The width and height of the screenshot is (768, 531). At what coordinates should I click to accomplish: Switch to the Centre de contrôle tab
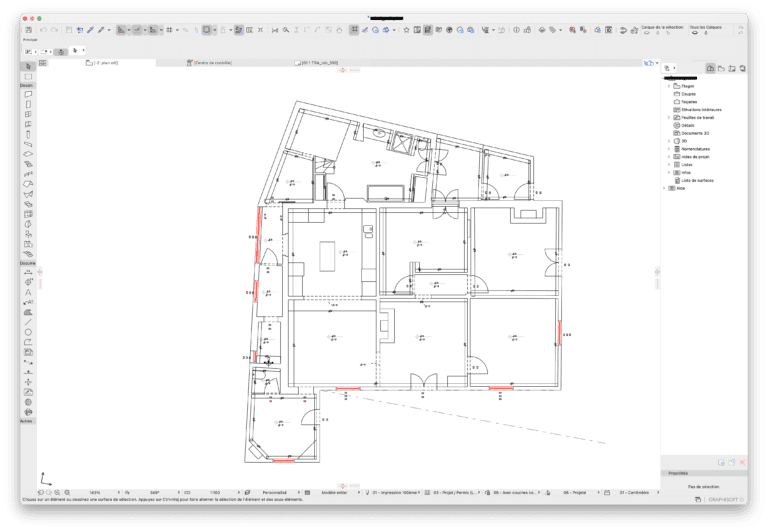pyautogui.click(x=210, y=63)
